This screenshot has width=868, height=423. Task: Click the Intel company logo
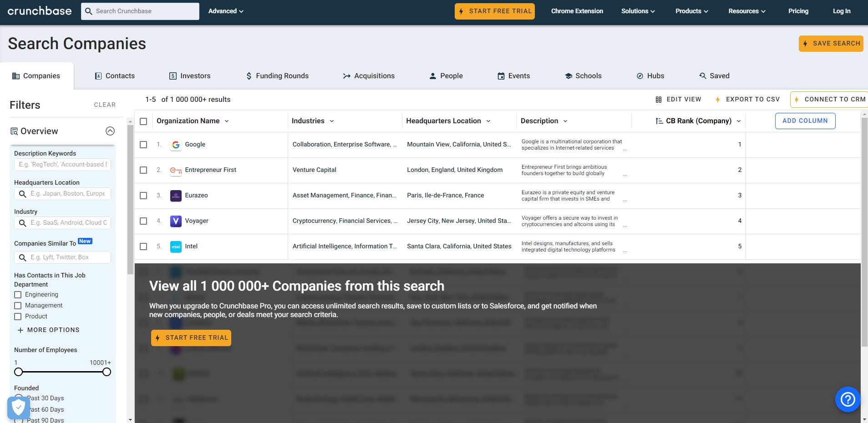176,247
